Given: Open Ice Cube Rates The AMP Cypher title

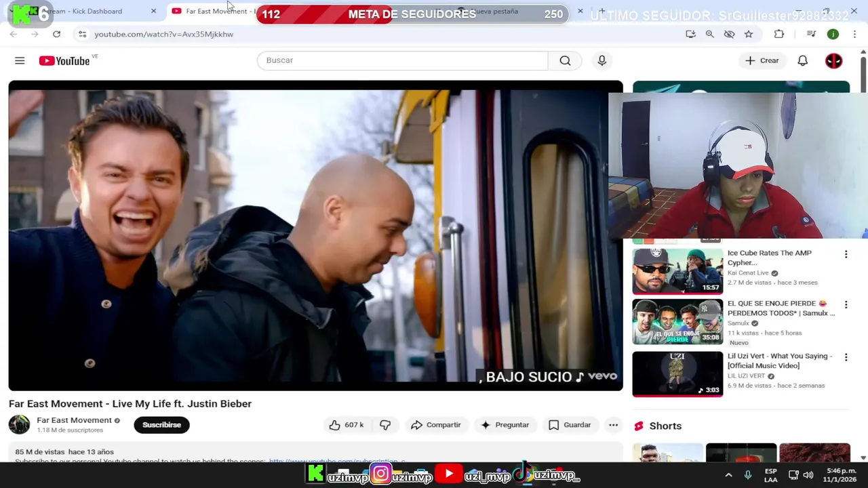Looking at the screenshot, I should coord(769,258).
